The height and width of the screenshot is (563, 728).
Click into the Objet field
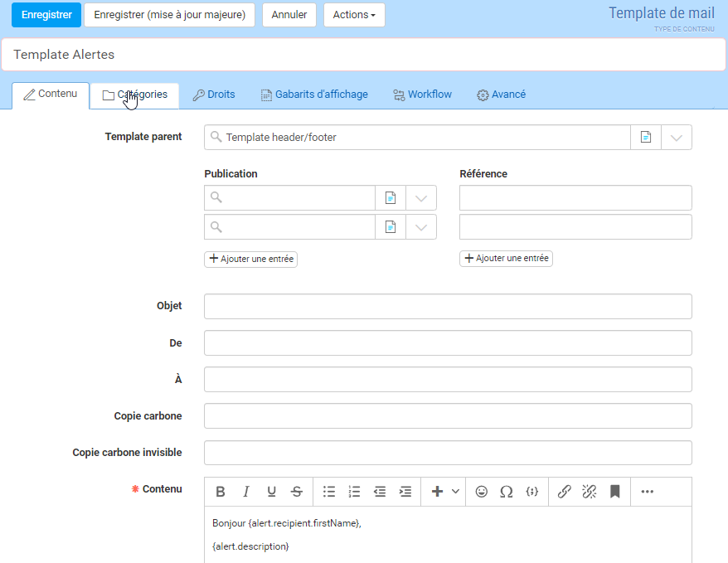(448, 306)
